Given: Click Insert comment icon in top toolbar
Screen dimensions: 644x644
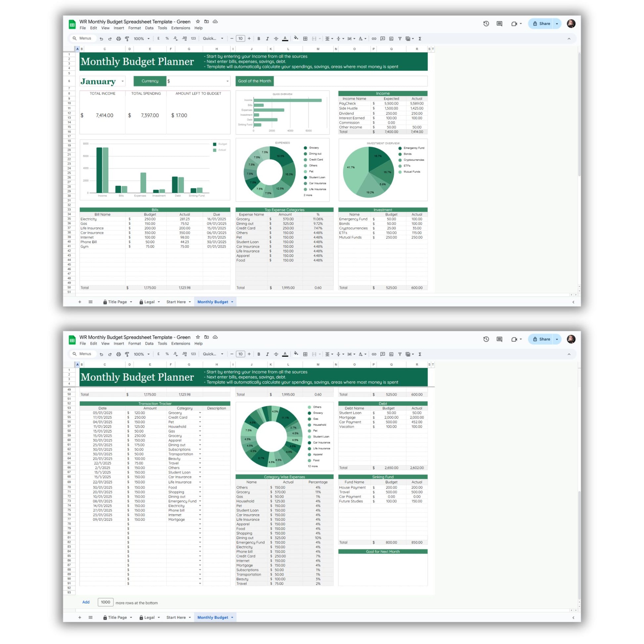Looking at the screenshot, I should point(383,39).
